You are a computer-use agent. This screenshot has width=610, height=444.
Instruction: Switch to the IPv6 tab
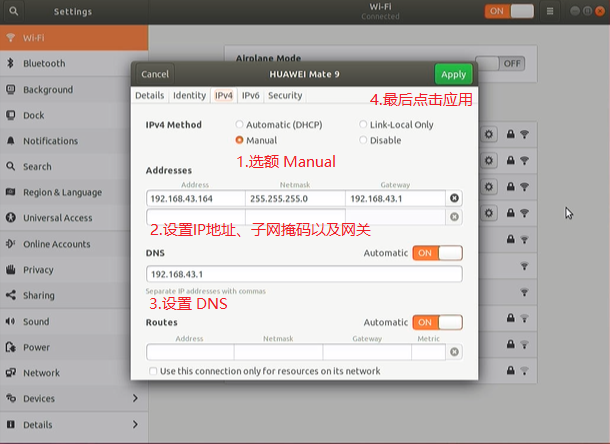click(250, 96)
